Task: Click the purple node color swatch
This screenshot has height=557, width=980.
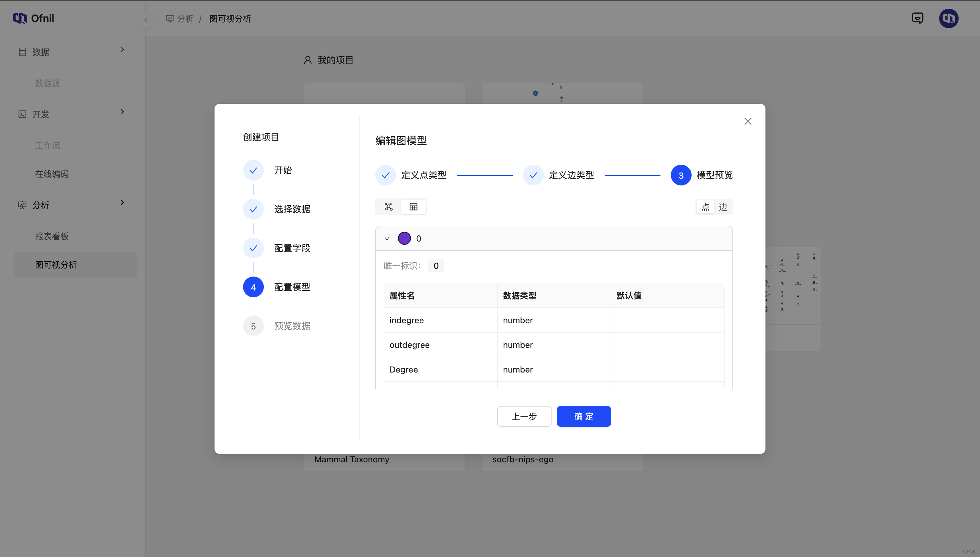Action: point(404,238)
